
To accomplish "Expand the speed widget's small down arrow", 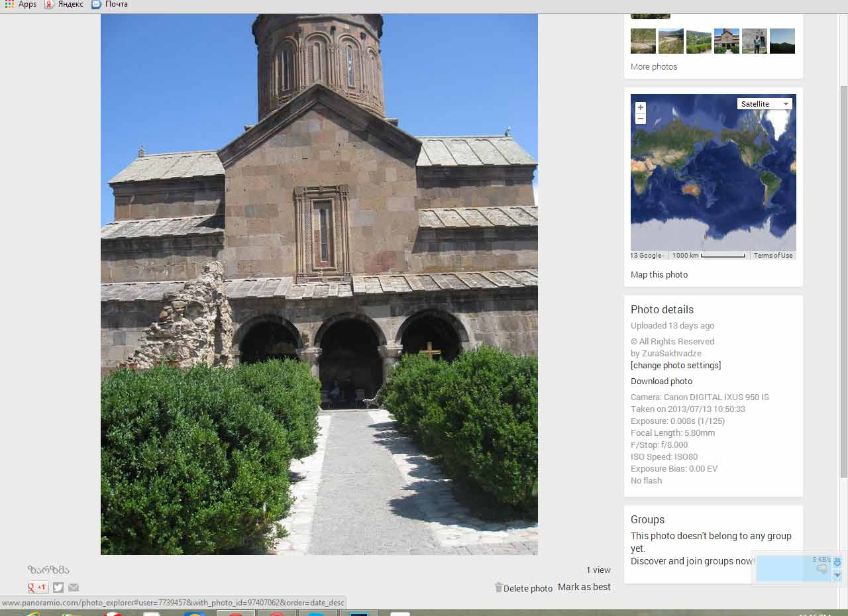I will pos(837,576).
